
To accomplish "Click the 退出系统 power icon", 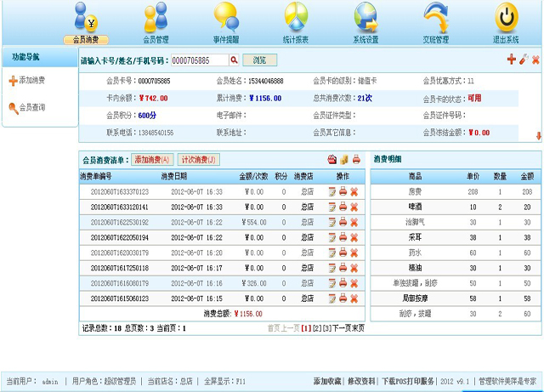I will click(x=506, y=17).
